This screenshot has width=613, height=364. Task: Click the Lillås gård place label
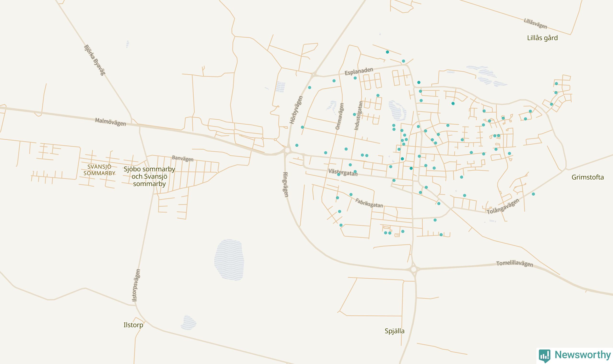point(542,38)
